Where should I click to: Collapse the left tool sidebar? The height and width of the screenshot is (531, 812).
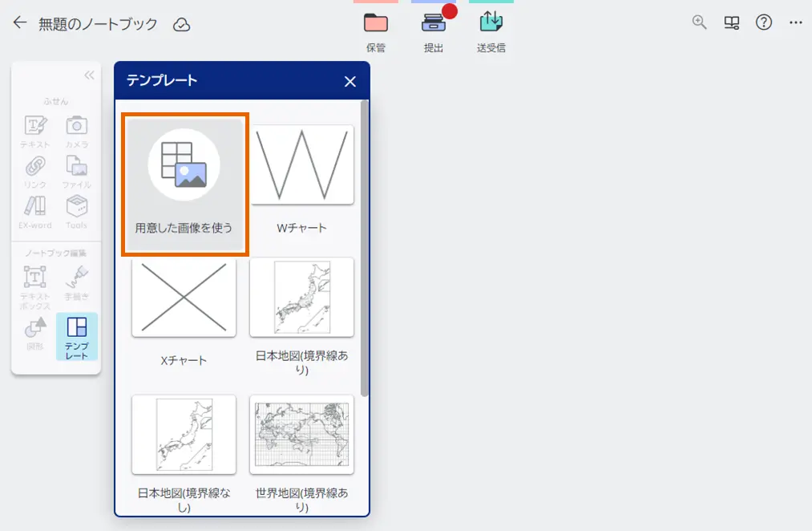88,75
